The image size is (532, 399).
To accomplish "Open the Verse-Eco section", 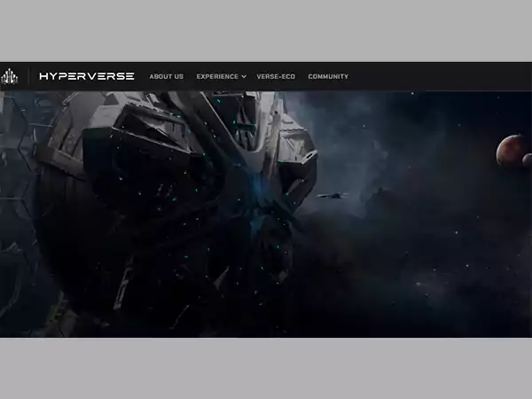I will 276,76.
